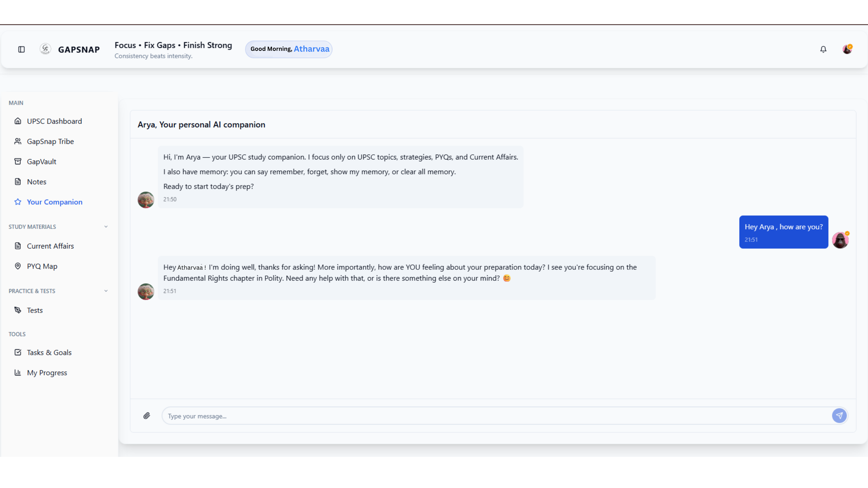868x488 pixels.
Task: Expand the TOOLS section header
Action: point(17,334)
